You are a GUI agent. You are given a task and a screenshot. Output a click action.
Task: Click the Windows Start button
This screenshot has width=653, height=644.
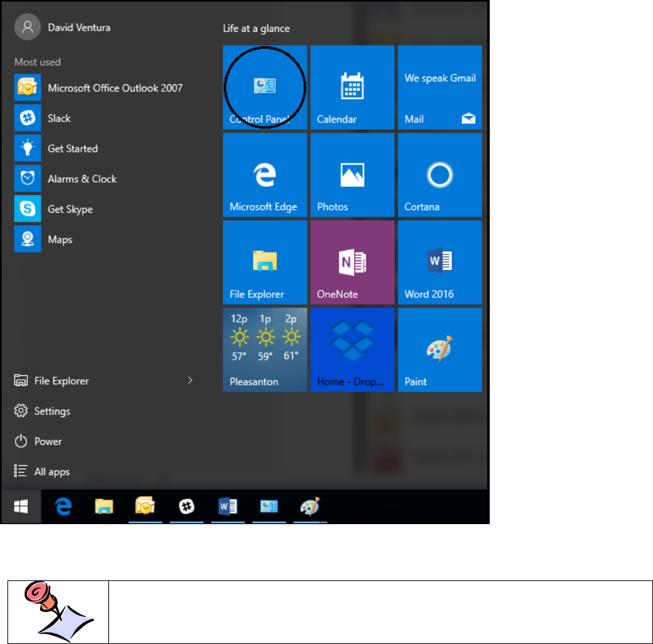21,507
